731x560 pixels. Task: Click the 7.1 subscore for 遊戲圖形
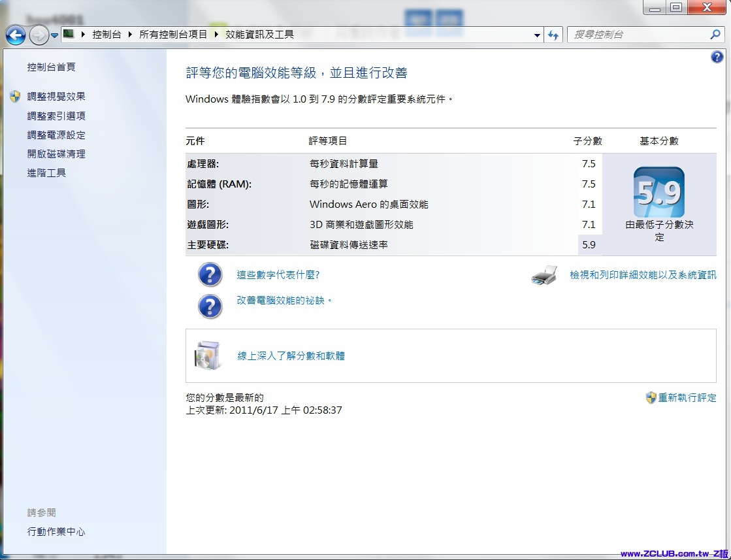[589, 225]
